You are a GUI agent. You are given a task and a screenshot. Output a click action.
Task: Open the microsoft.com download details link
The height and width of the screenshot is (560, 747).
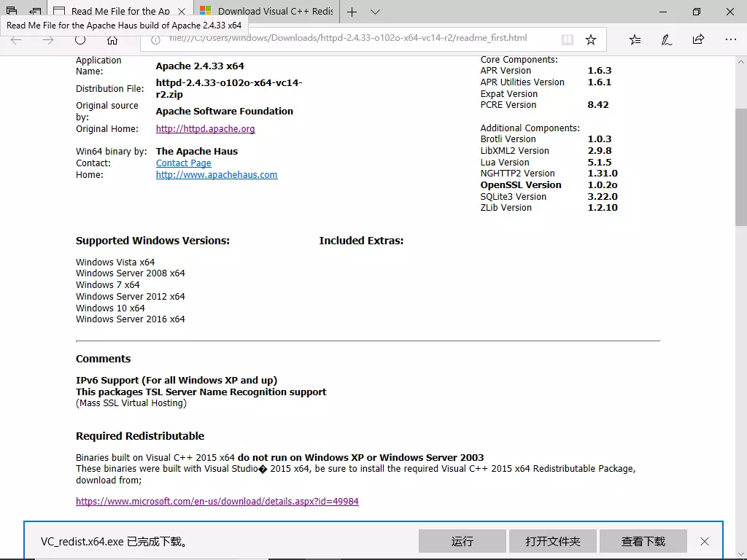point(217,502)
